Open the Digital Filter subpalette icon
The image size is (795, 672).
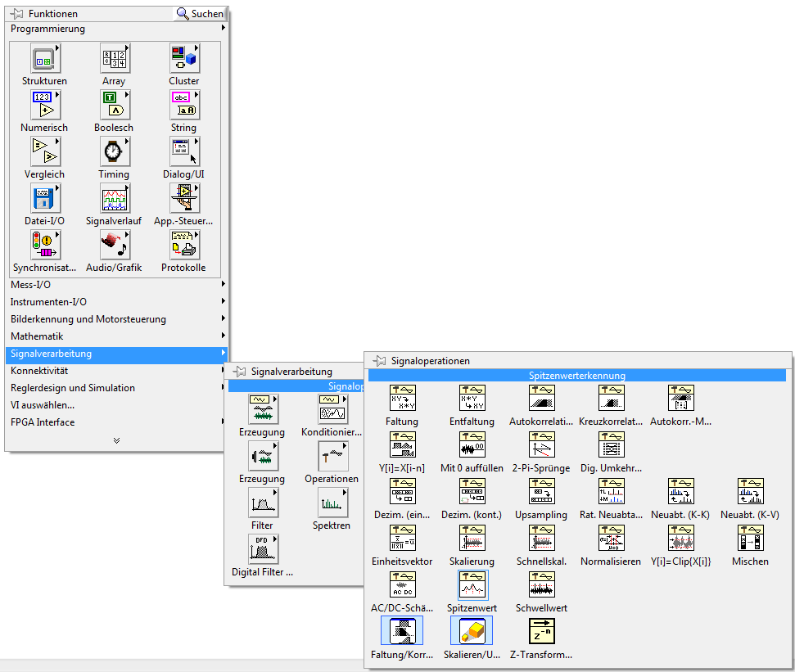tap(262, 550)
